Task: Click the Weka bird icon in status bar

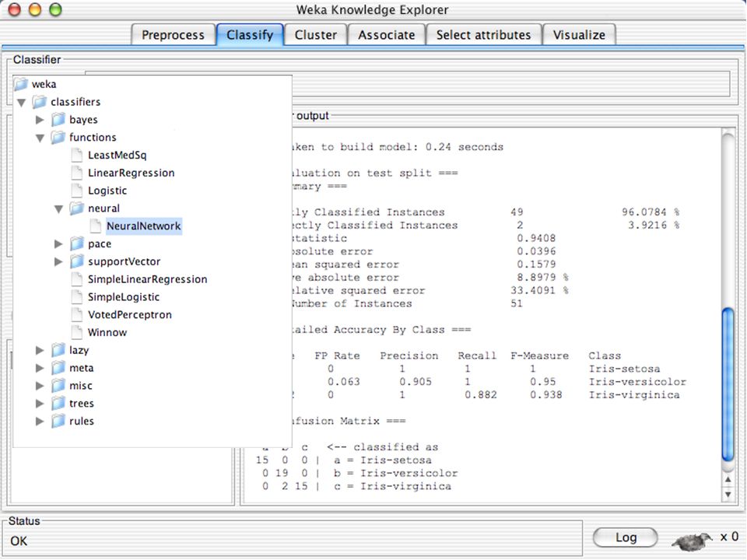Action: (x=692, y=540)
